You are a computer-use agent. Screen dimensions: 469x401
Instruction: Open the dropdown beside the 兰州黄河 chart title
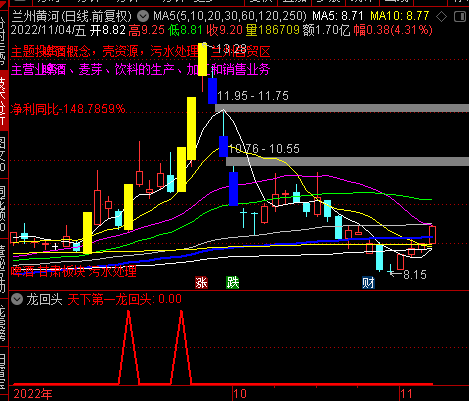(143, 16)
